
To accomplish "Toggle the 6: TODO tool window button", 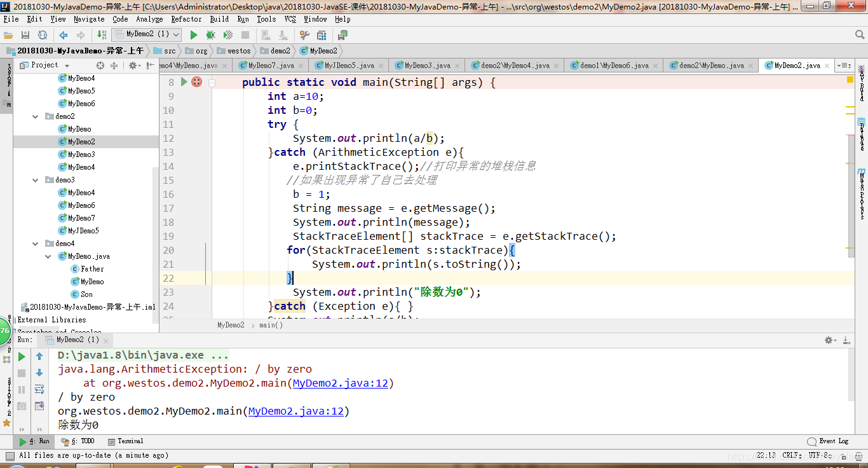I will 78,441.
